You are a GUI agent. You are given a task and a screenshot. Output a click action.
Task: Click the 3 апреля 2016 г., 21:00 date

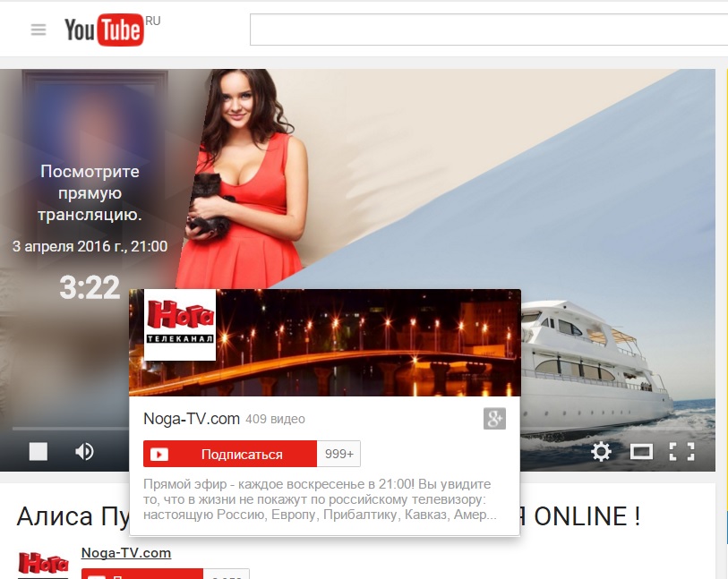pos(90,246)
